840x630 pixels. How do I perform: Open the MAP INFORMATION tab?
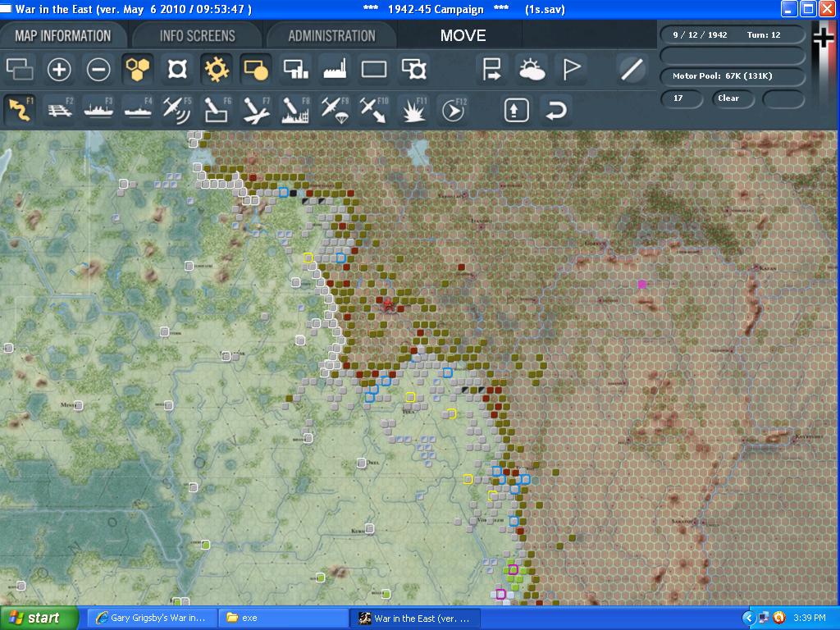click(62, 36)
